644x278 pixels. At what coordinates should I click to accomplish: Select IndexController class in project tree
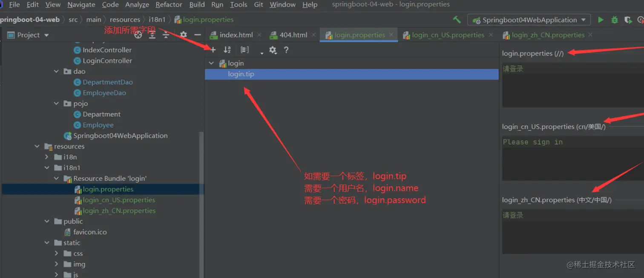click(x=107, y=50)
